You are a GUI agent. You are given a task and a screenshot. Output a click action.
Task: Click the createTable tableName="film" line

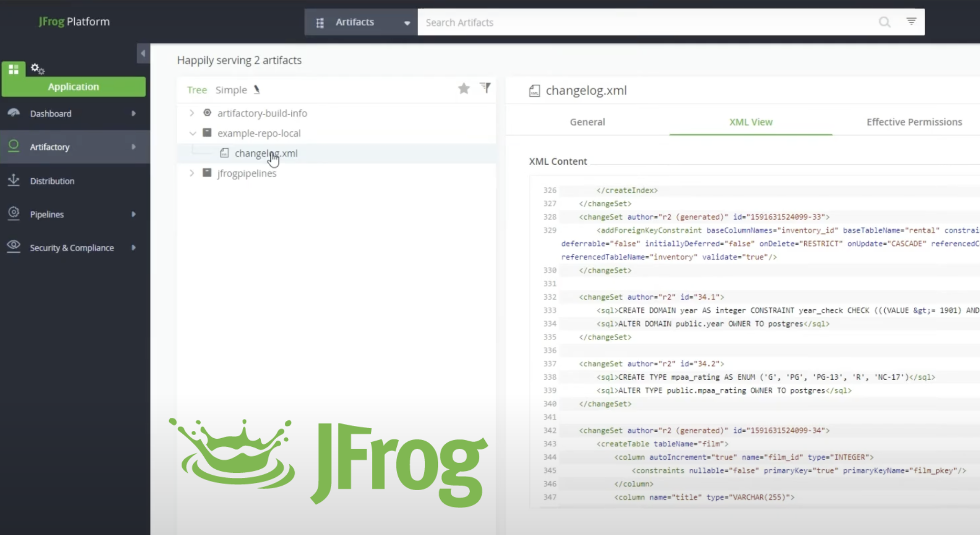(x=662, y=444)
